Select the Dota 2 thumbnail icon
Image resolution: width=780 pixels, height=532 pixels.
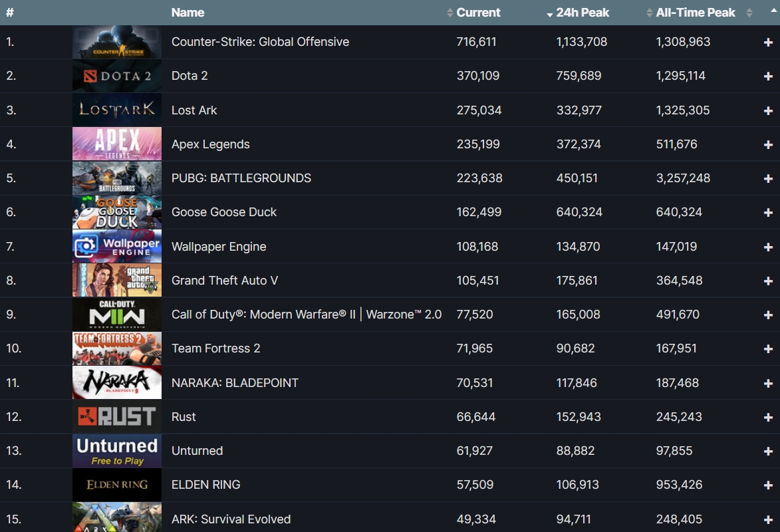coord(116,75)
